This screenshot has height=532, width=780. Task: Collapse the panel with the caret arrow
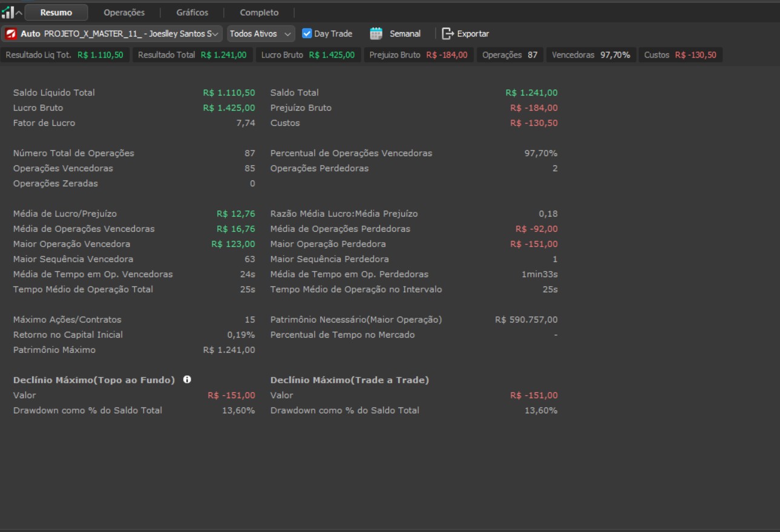19,13
